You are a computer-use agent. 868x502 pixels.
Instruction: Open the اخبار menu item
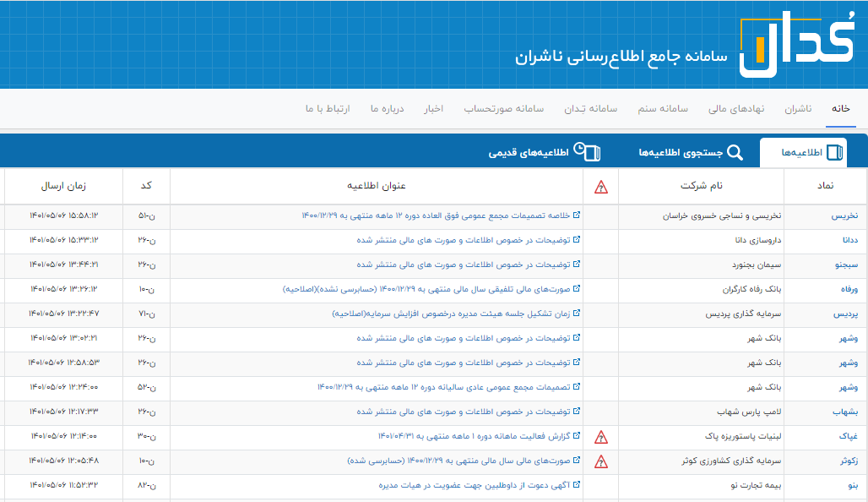434,109
